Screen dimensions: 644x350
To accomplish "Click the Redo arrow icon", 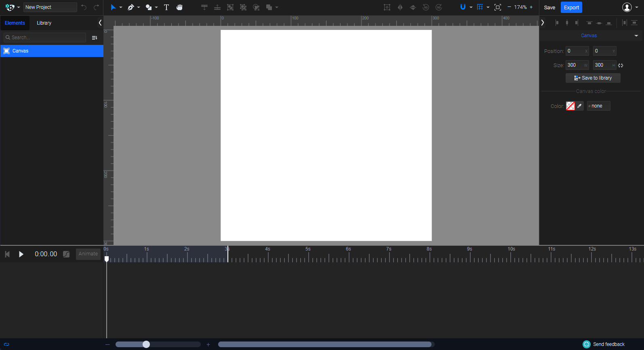I will tap(96, 7).
